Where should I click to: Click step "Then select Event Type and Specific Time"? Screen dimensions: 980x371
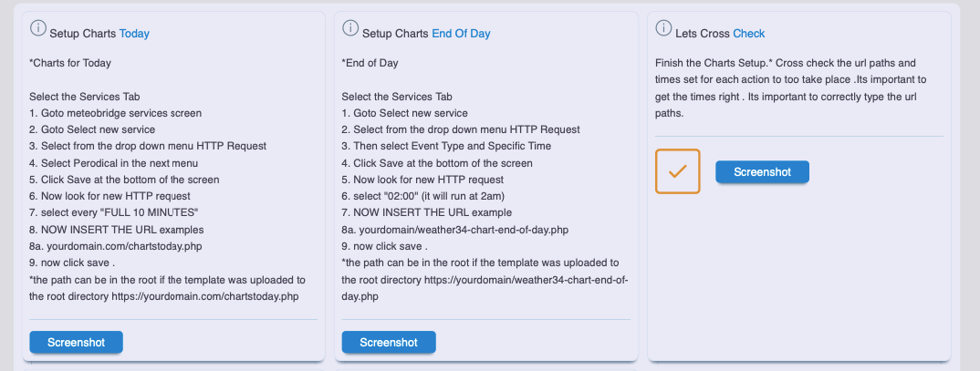pyautogui.click(x=446, y=147)
